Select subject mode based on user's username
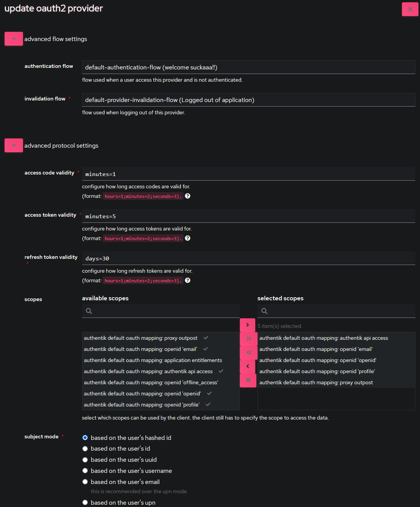 tap(85, 471)
